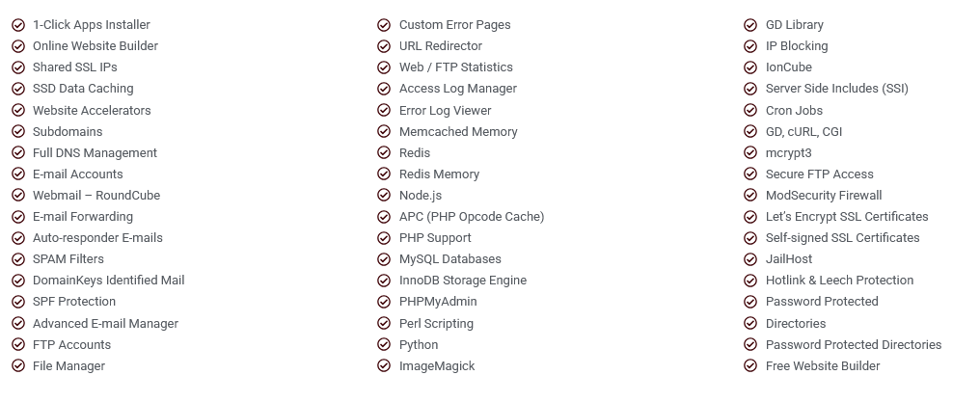
Task: Select the ModSecurity Firewall entry
Action: click(x=824, y=196)
